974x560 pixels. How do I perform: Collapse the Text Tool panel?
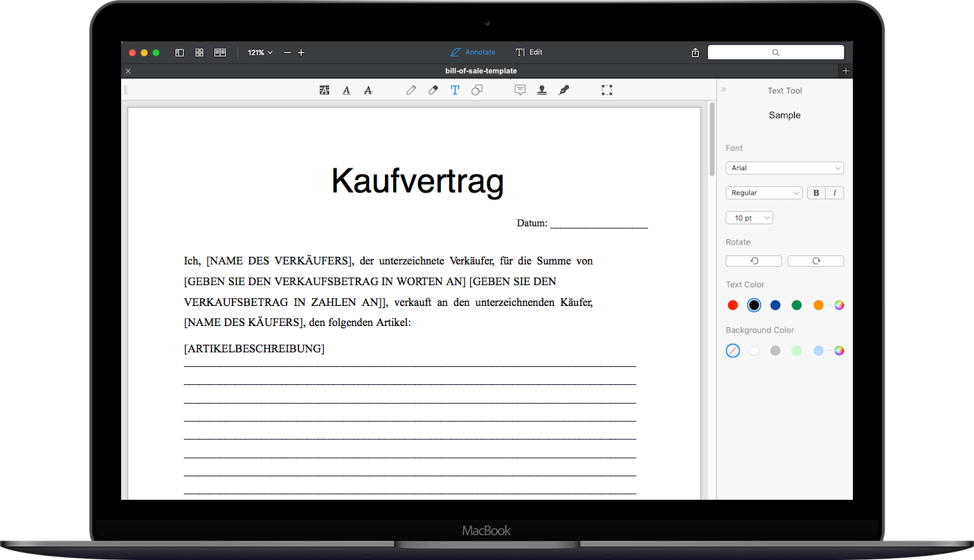pos(724,89)
